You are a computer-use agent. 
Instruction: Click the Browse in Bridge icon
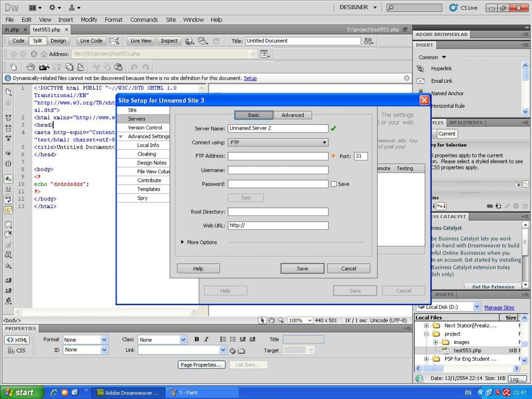44,67
